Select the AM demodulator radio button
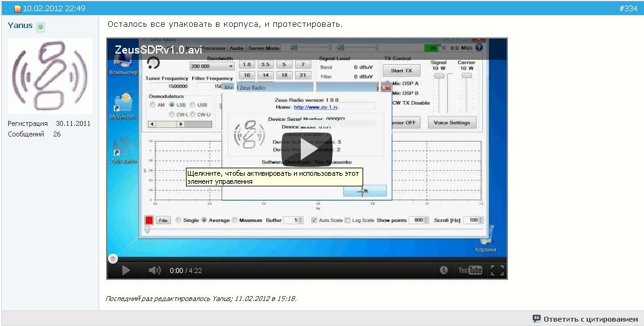644x326 pixels. pyautogui.click(x=153, y=105)
